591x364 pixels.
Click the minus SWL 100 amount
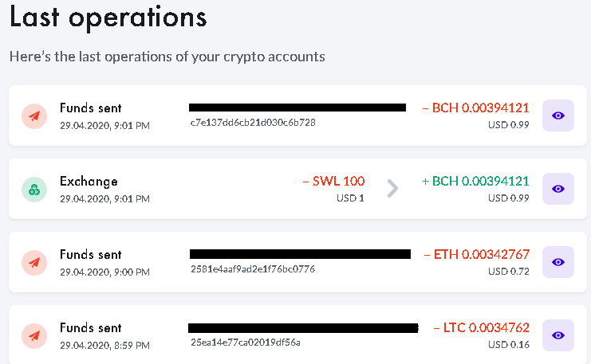tap(333, 181)
